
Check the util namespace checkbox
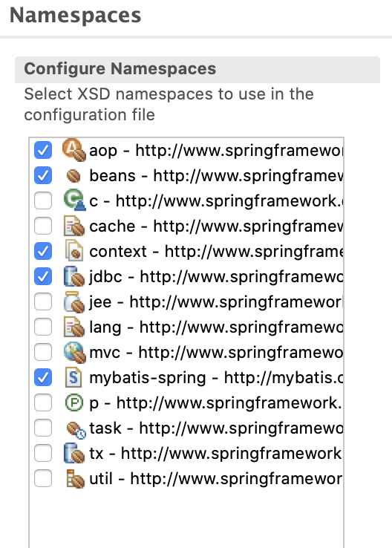pos(43,478)
